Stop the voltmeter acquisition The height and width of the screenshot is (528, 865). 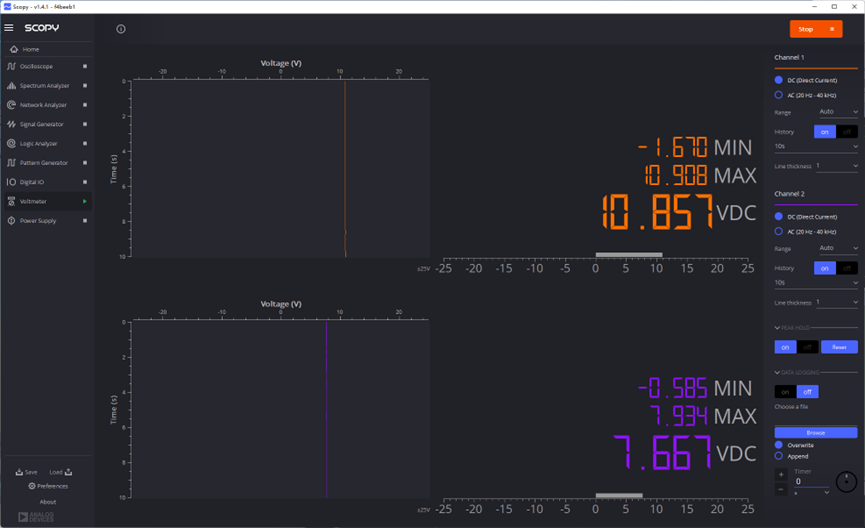[x=816, y=29]
